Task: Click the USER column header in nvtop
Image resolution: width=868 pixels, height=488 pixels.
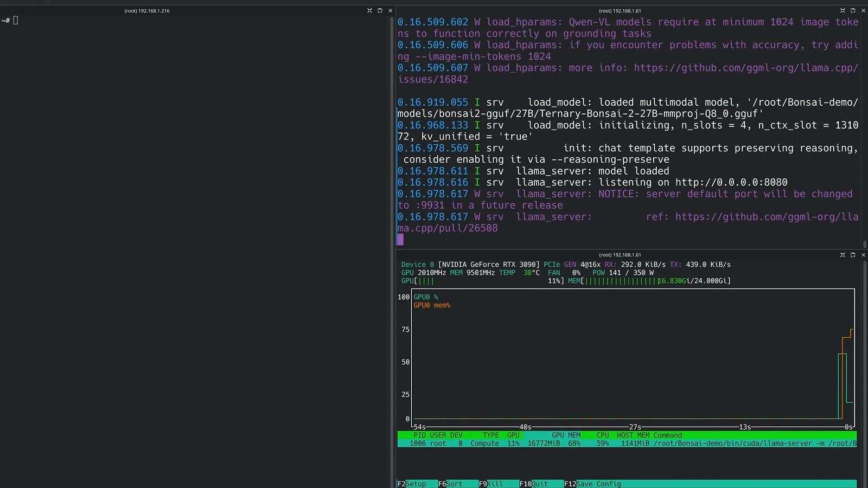Action: tap(438, 435)
